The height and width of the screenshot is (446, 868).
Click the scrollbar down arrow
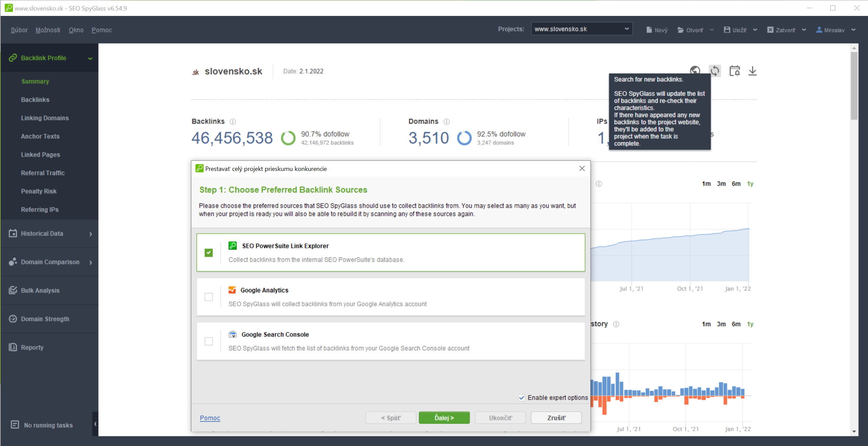[x=854, y=432]
